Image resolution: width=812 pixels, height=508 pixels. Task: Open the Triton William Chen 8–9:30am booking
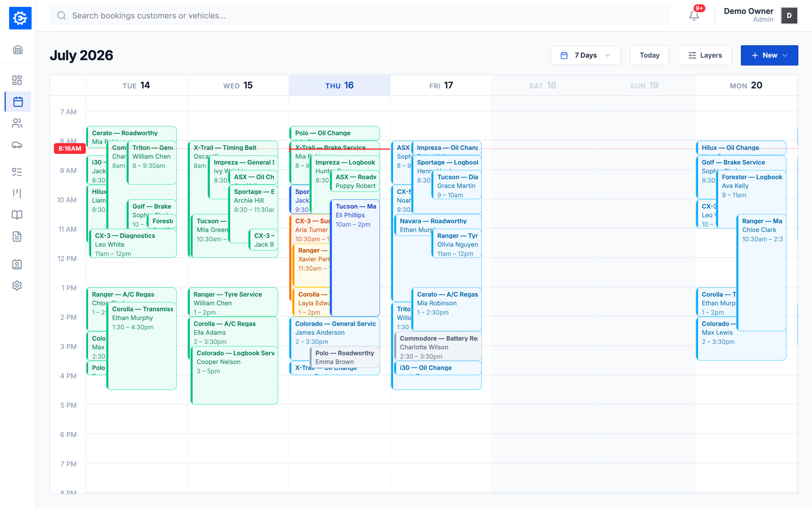(x=152, y=163)
